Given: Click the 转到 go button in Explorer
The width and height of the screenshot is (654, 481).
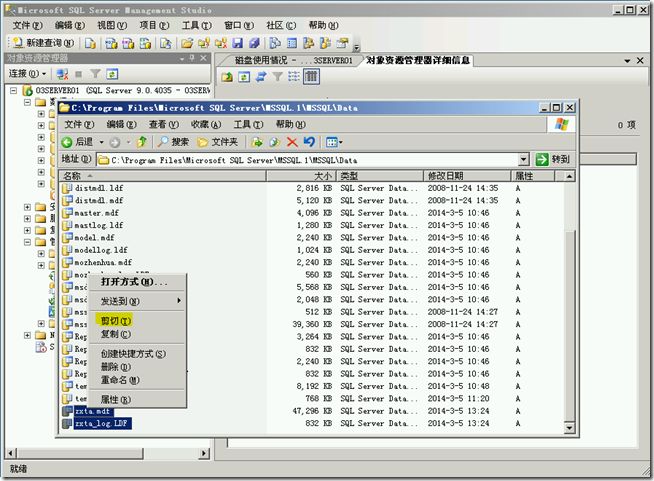Looking at the screenshot, I should [553, 159].
